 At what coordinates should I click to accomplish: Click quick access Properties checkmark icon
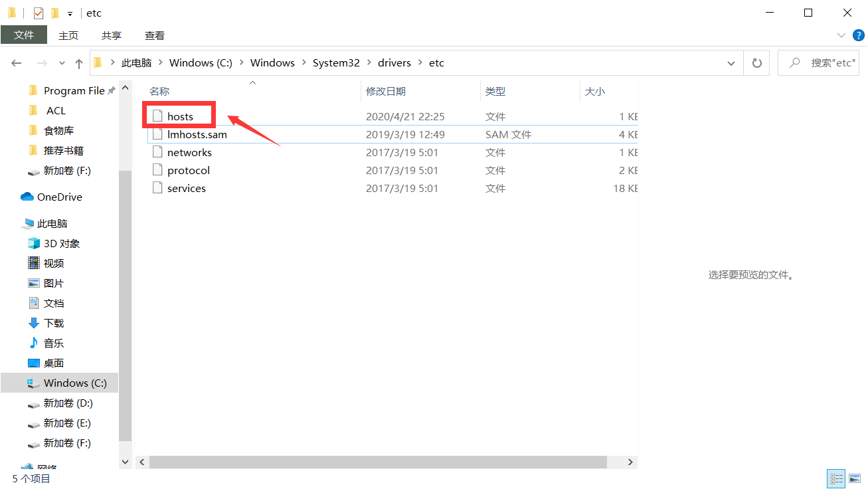(39, 13)
